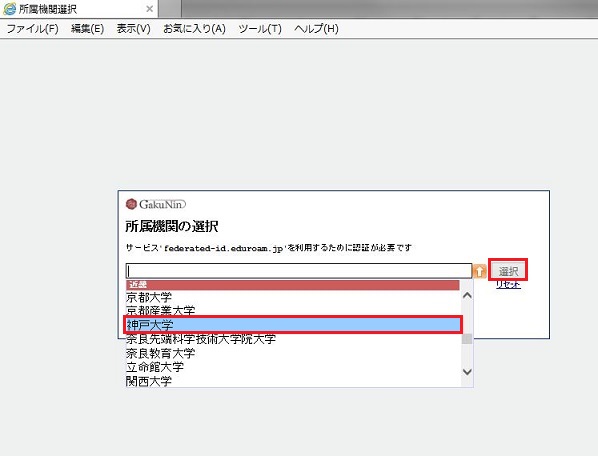Open the ヘルプ(H) menu
This screenshot has height=456, width=598.
316,29
